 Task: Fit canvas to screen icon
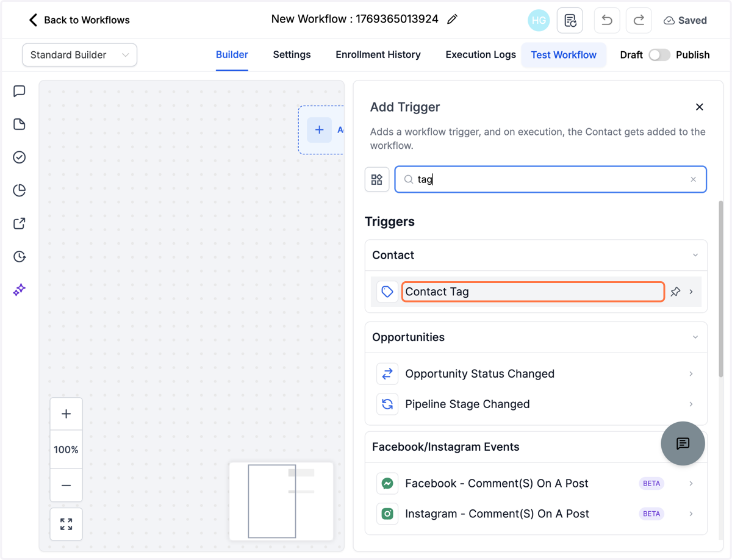click(x=66, y=524)
